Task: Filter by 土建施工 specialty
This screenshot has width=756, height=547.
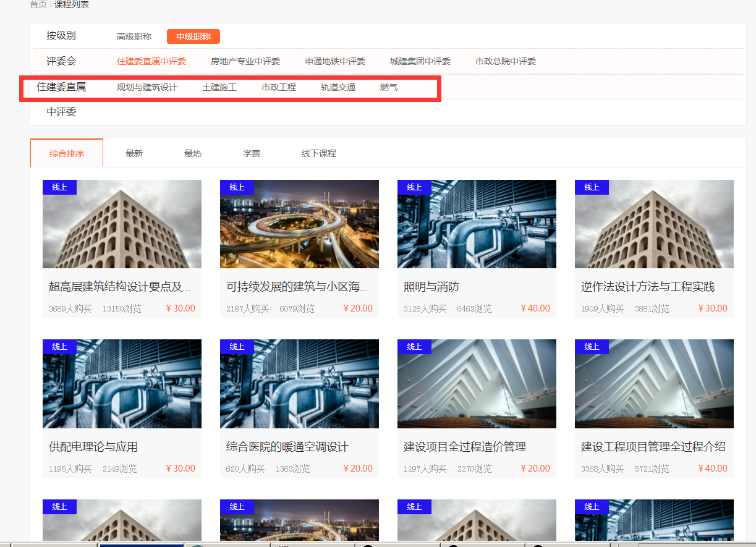Action: click(219, 87)
